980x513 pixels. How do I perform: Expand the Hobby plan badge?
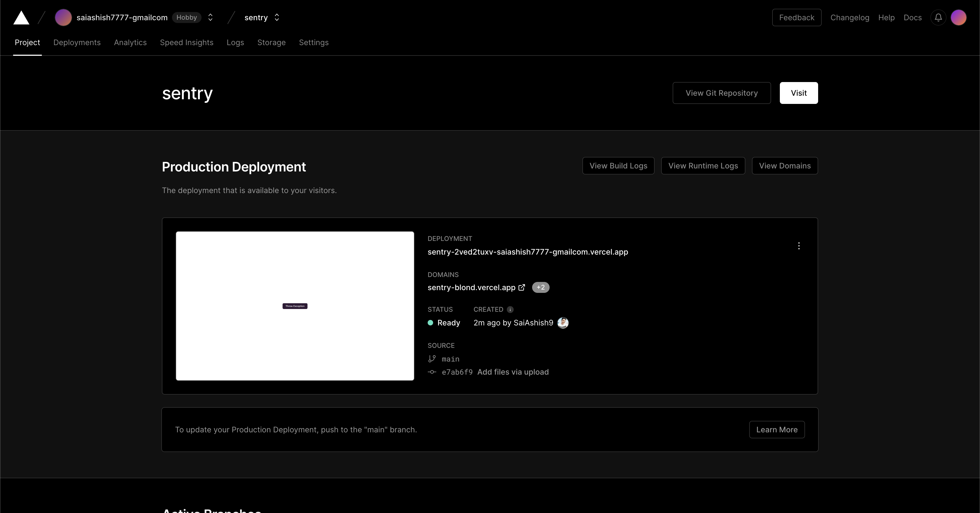pos(187,18)
